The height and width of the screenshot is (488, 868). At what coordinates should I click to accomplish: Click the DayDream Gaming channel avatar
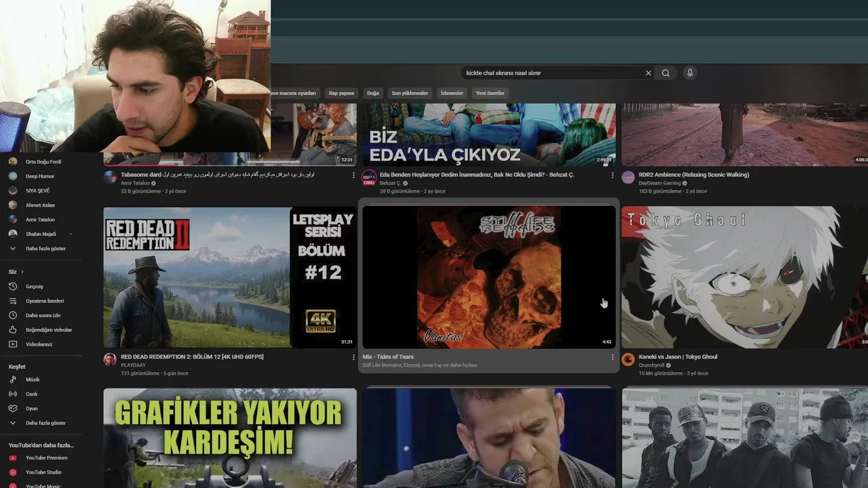tap(628, 178)
